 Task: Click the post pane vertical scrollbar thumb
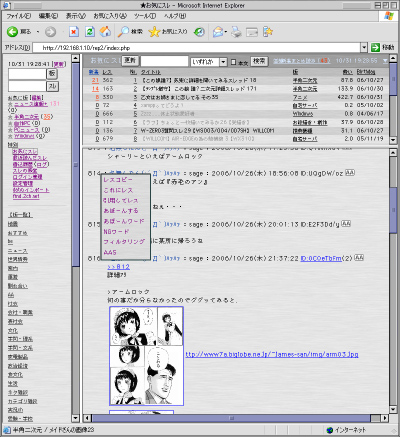(393, 210)
